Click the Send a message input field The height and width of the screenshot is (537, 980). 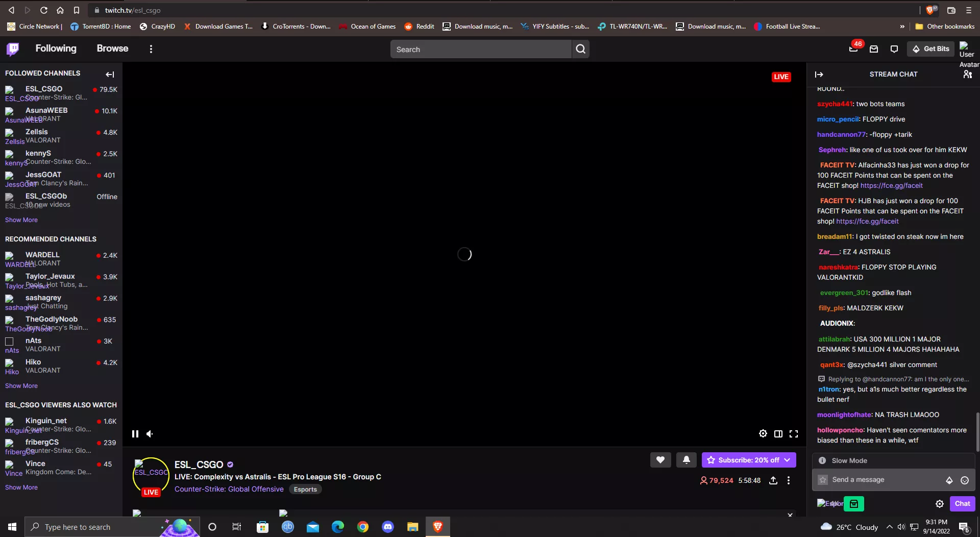tap(878, 480)
